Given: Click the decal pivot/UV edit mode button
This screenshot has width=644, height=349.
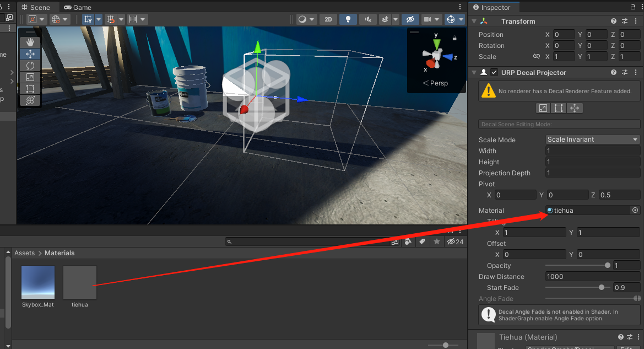Looking at the screenshot, I should coord(575,108).
